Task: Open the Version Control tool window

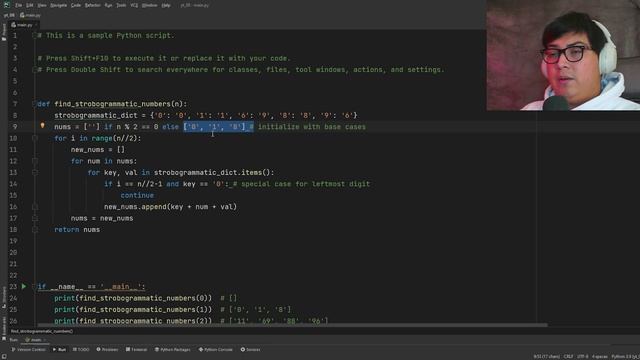Action: click(x=29, y=349)
